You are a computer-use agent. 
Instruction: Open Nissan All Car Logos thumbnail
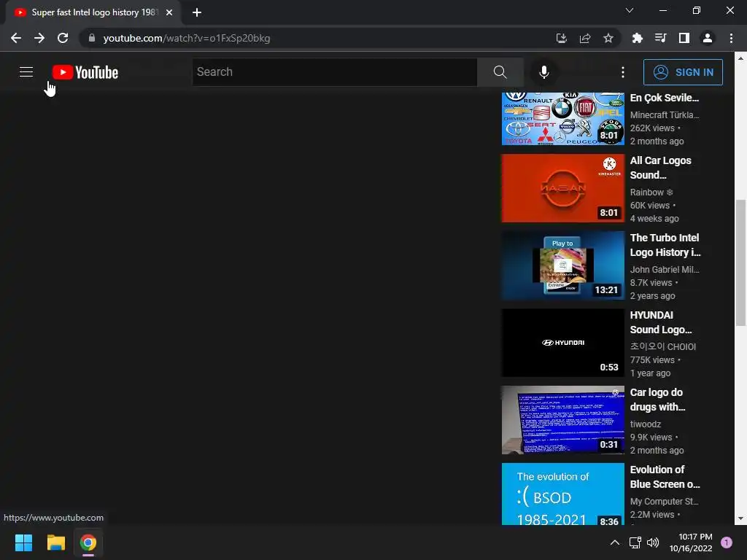pos(562,188)
